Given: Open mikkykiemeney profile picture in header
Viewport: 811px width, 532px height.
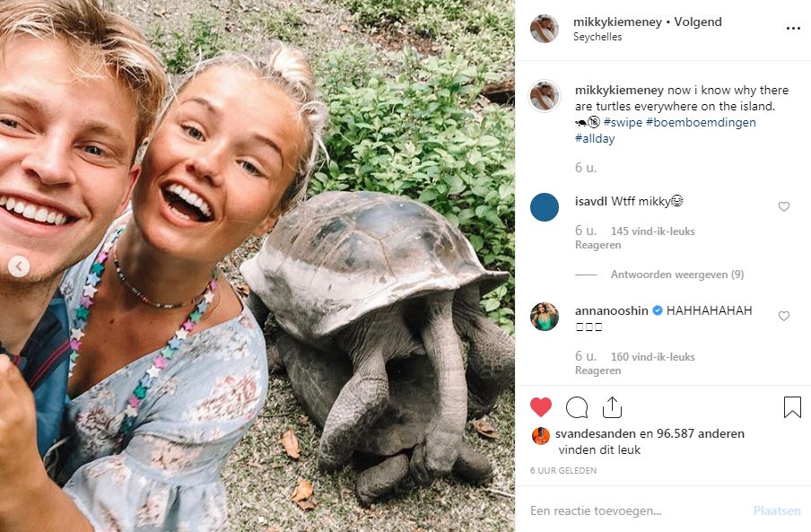Looking at the screenshot, I should [x=545, y=29].
